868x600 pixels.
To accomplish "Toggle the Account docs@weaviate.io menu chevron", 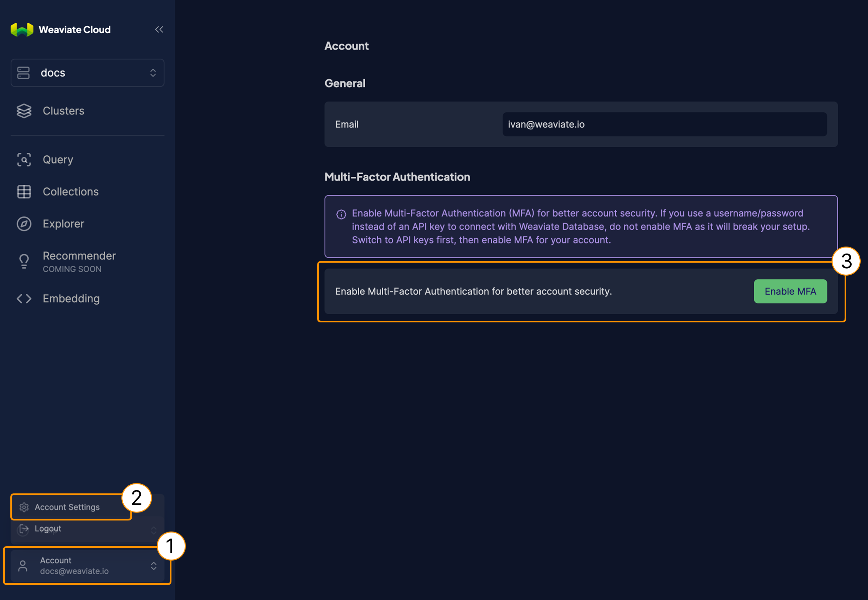I will coord(154,566).
